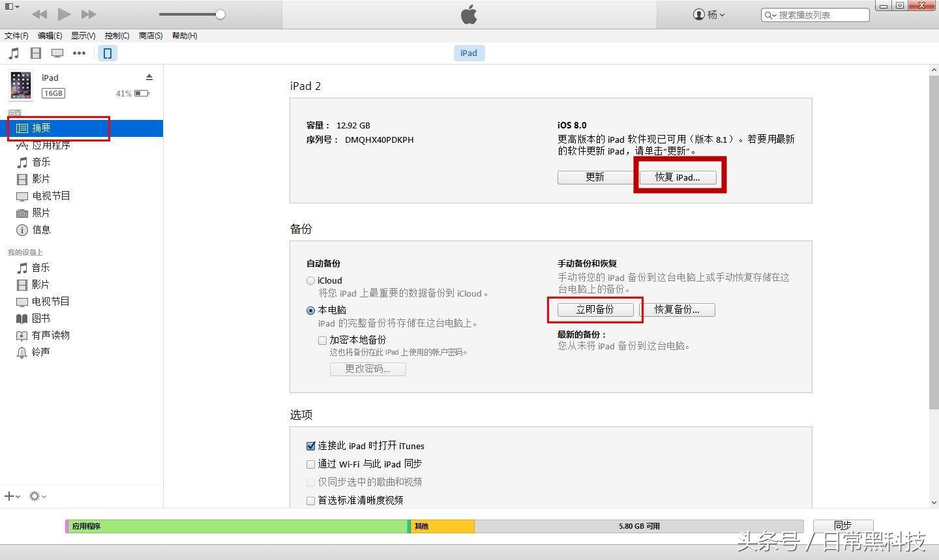The width and height of the screenshot is (939, 560).
Task: Open account menu 杨
Action: [709, 14]
